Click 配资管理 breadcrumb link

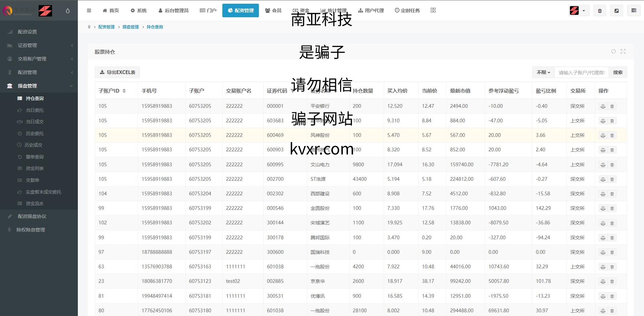pyautogui.click(x=106, y=27)
